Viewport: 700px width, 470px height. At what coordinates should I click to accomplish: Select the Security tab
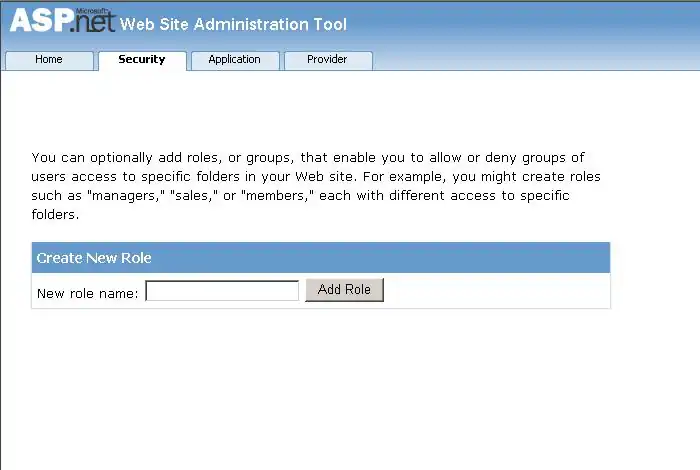(x=141, y=60)
